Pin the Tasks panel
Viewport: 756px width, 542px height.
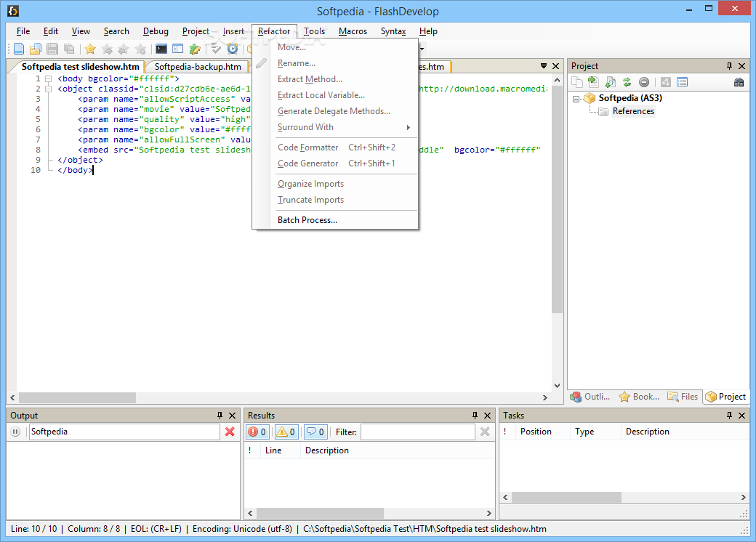pyautogui.click(x=729, y=416)
